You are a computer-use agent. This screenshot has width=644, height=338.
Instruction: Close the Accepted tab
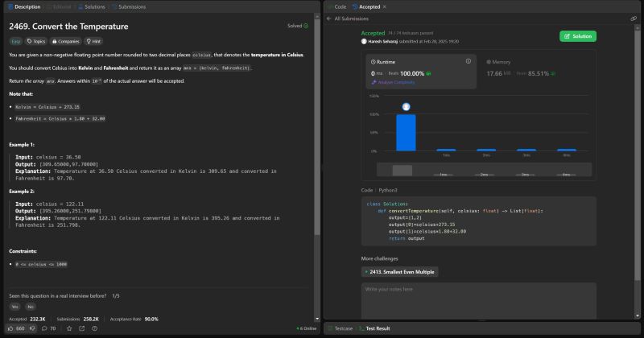385,6
